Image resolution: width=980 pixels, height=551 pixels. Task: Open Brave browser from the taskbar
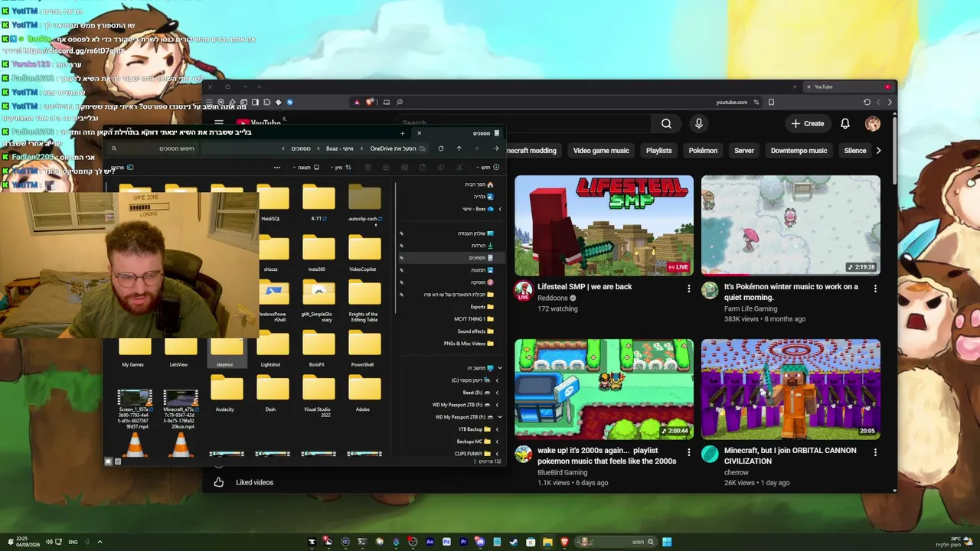[x=564, y=542]
